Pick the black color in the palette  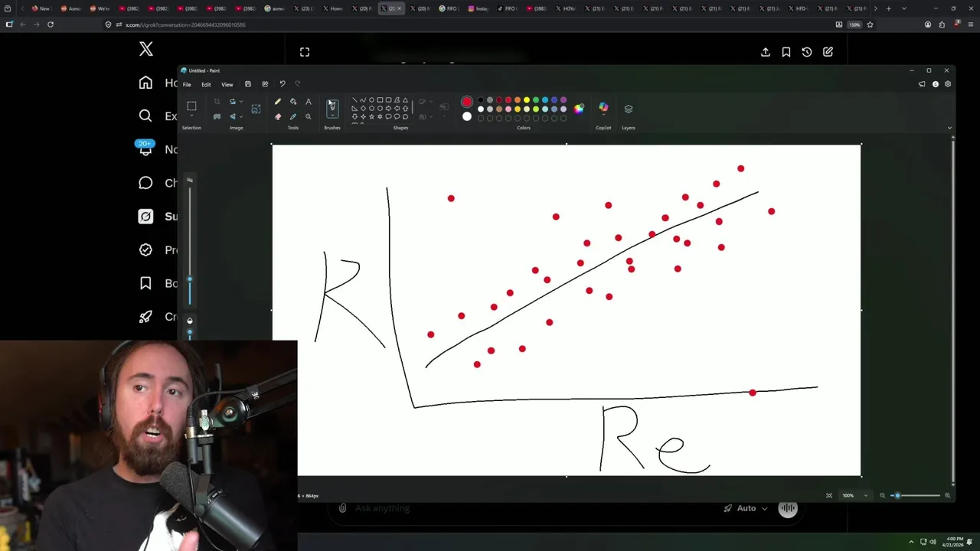[480, 99]
